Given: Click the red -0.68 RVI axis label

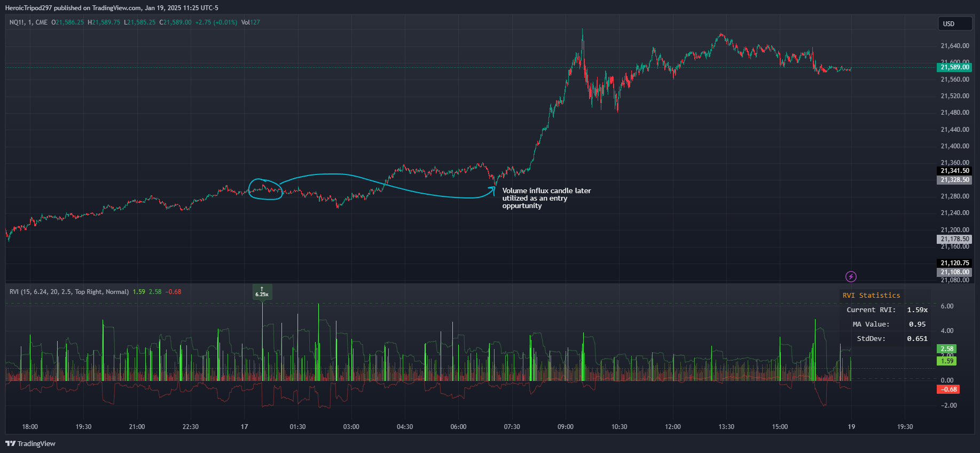Looking at the screenshot, I should click(948, 390).
